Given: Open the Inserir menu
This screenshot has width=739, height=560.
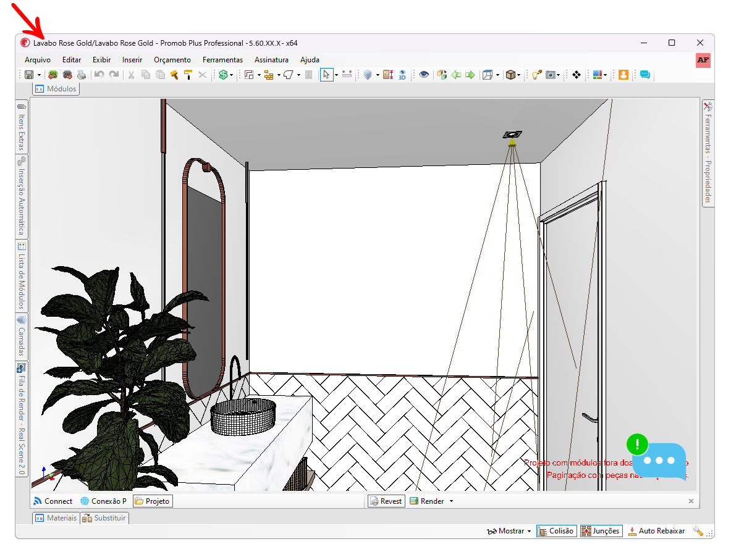Looking at the screenshot, I should [132, 60].
